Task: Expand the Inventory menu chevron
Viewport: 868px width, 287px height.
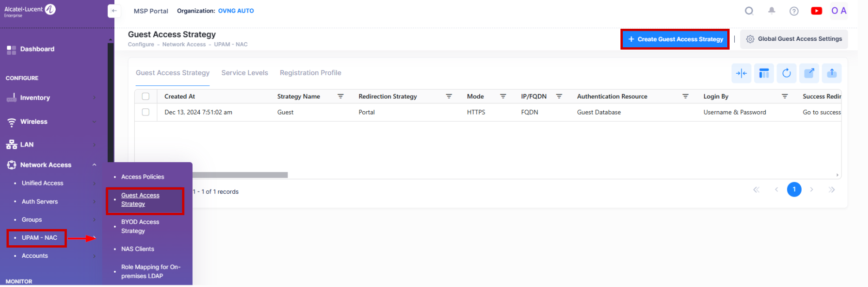Action: pos(94,98)
